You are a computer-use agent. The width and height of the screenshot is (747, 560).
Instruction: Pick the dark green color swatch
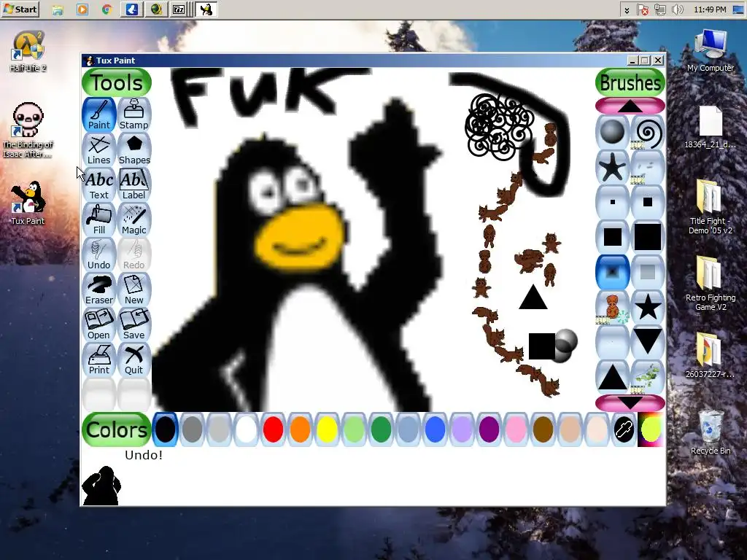point(381,429)
